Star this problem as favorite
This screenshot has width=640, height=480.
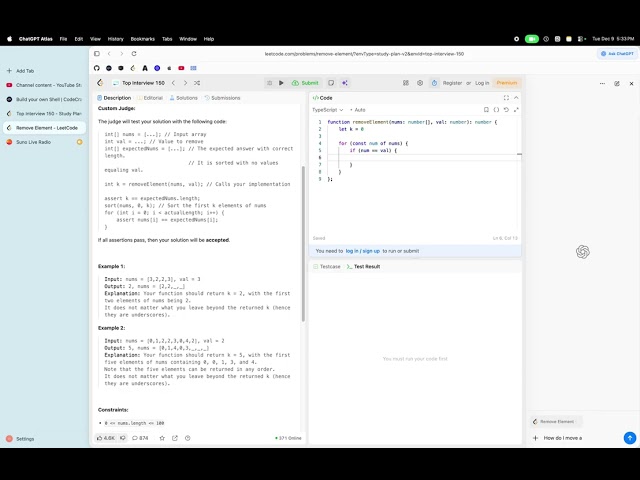pyautogui.click(x=162, y=438)
